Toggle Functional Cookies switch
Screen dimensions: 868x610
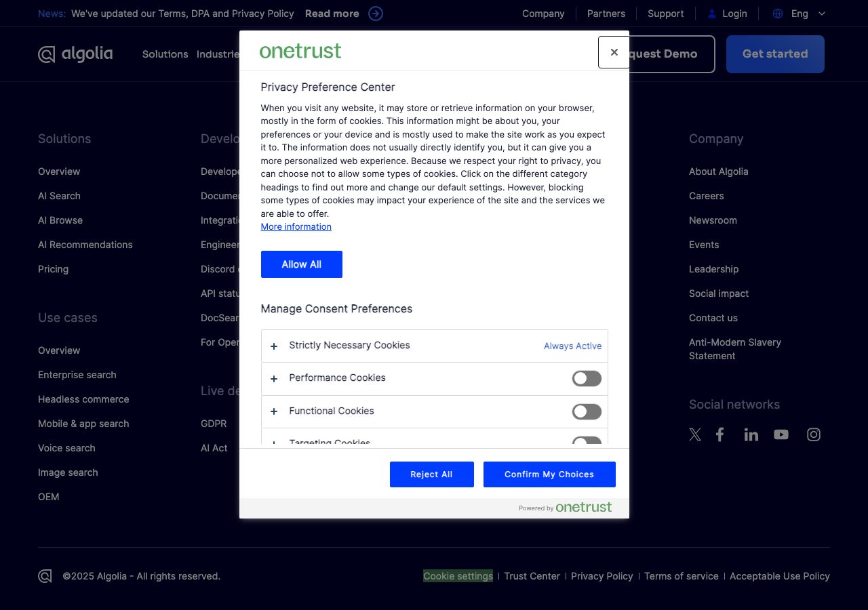[x=587, y=411]
